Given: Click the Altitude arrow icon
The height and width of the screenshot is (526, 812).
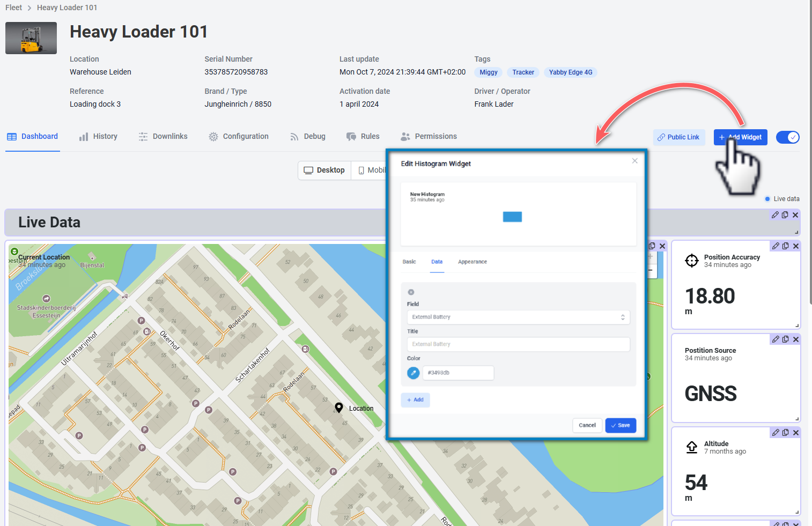Looking at the screenshot, I should [692, 447].
